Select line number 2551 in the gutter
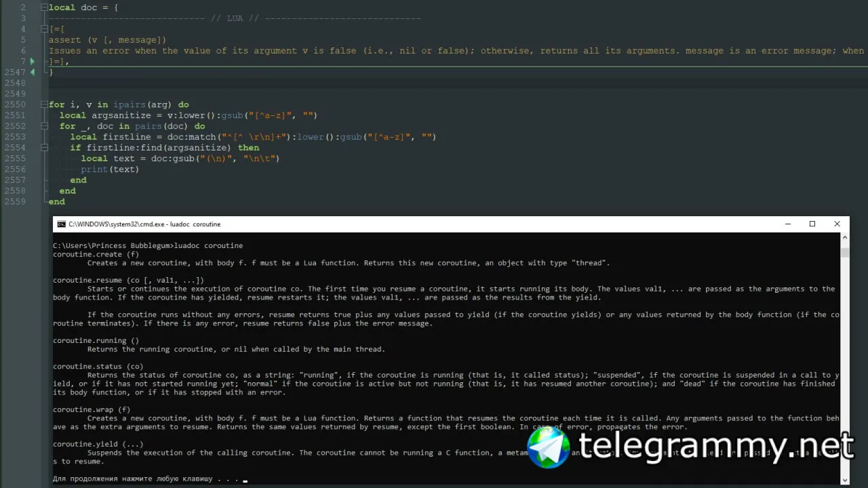This screenshot has width=868, height=488. pos(15,115)
